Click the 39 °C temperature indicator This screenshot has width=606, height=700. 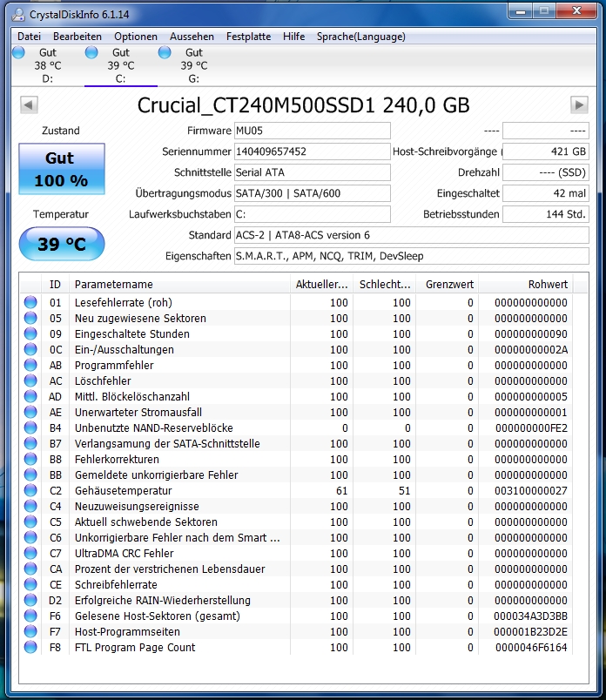62,244
